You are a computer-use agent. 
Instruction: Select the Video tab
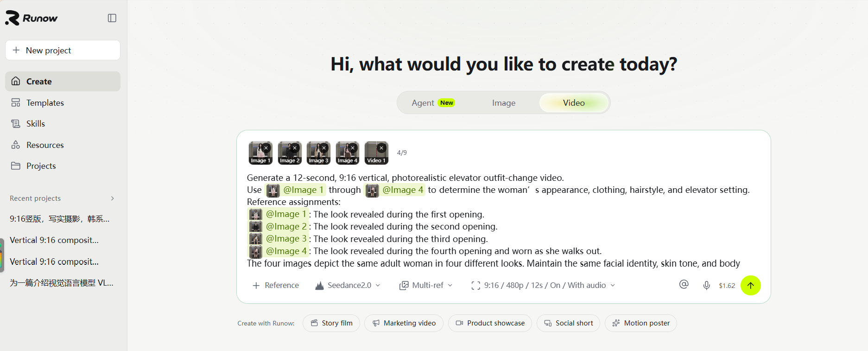point(574,103)
